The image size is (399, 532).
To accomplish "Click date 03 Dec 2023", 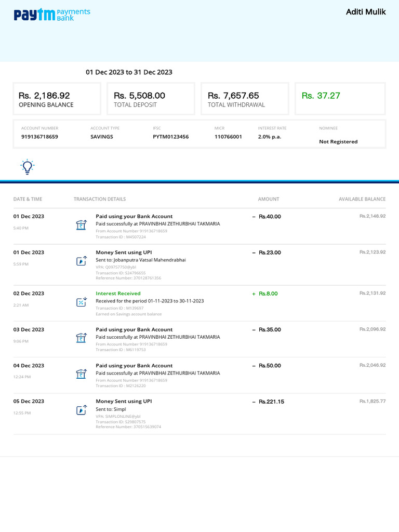I will point(29,330).
